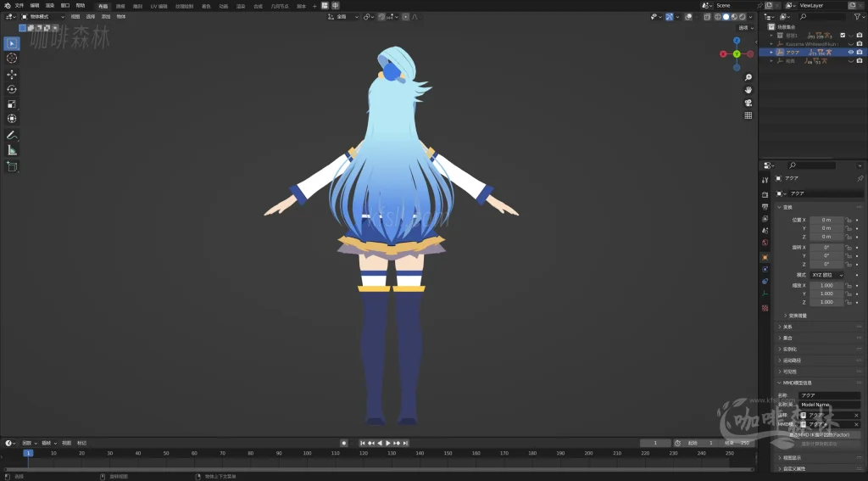Expand the Kazuma outliner tree item
Viewport: 868px width, 481px height.
[771, 44]
